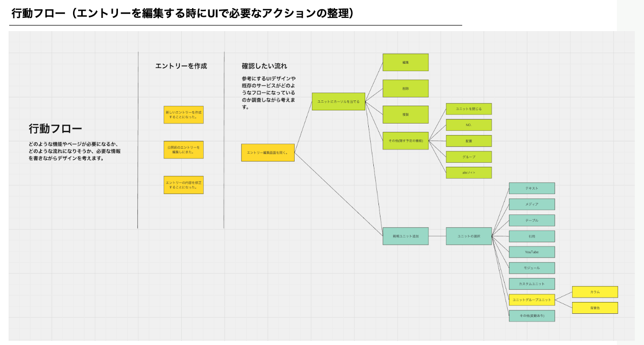
Task: Click the テキスト unit box
Action: (532, 188)
